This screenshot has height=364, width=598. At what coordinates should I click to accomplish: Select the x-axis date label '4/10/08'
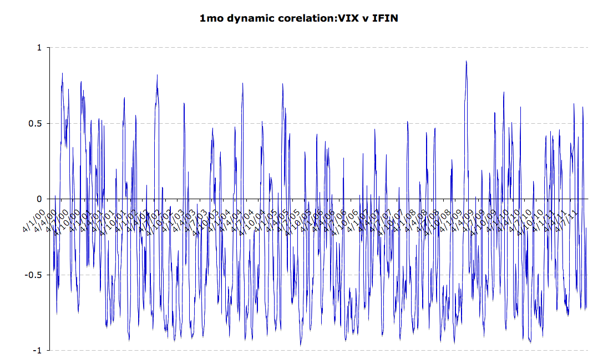pyautogui.click(x=438, y=222)
